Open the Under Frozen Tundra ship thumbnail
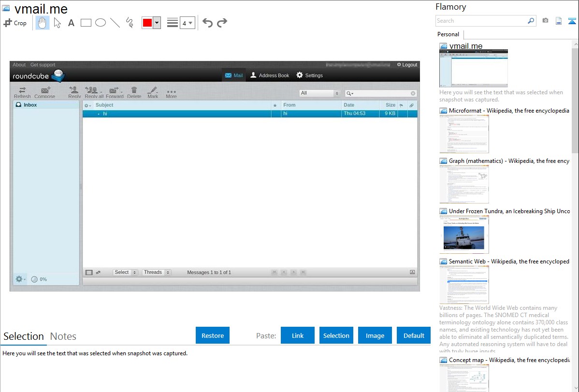579x392 pixels. click(464, 234)
